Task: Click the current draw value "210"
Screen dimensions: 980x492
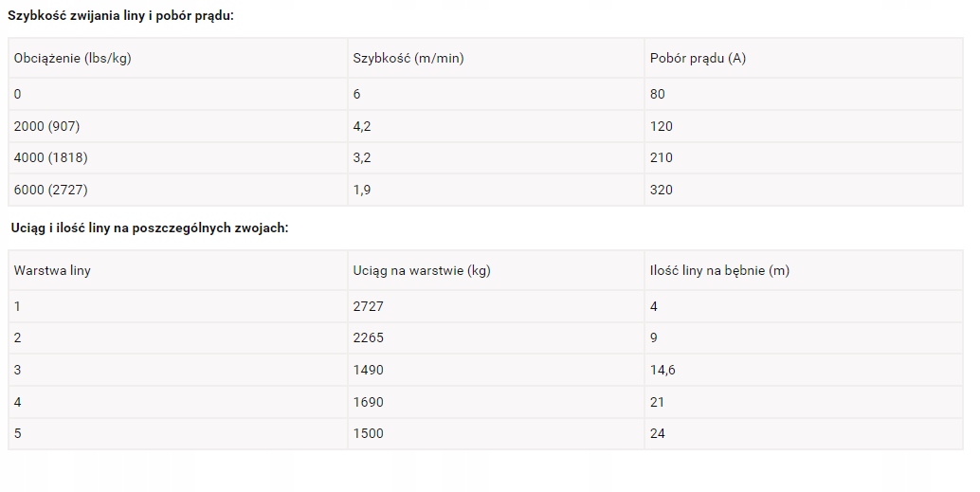Action: click(662, 157)
